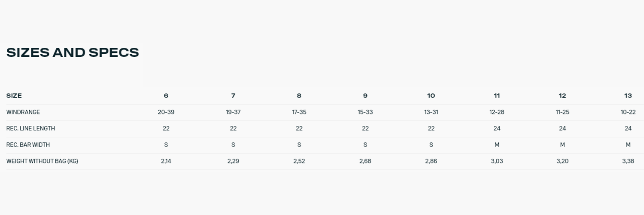Click the 3,38 weight value
This screenshot has width=644, height=215.
pos(628,161)
